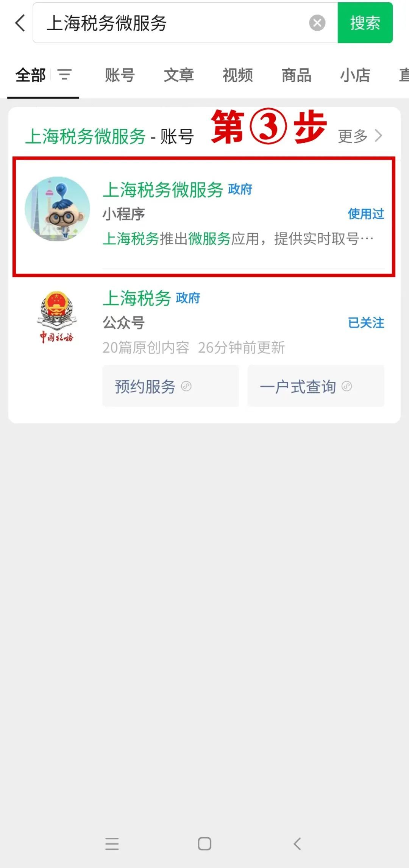Tap the 已关注 status label
Image resolution: width=409 pixels, height=868 pixels.
click(x=366, y=323)
